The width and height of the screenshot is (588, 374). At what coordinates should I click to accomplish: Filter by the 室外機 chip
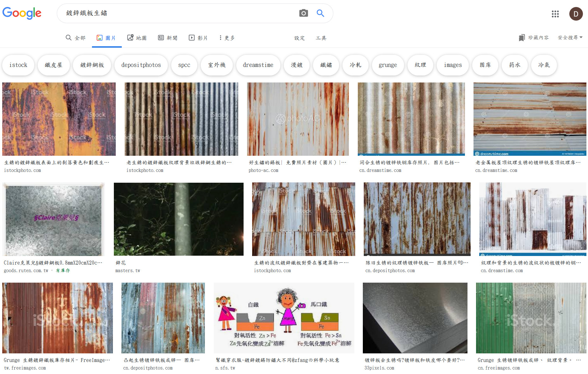pos(217,65)
